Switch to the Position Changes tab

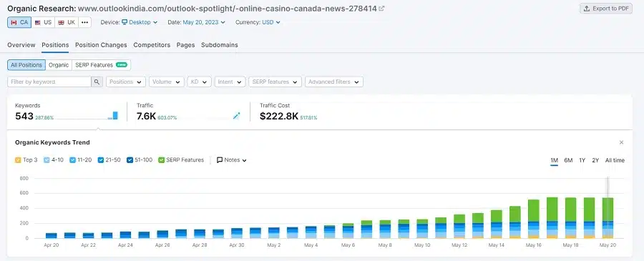[x=101, y=45]
